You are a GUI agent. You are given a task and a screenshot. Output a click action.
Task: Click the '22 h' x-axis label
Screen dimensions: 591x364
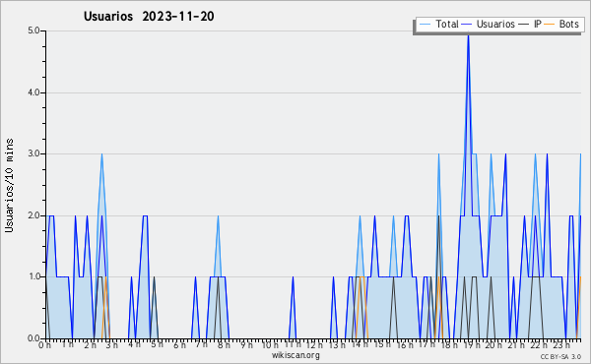coord(539,345)
